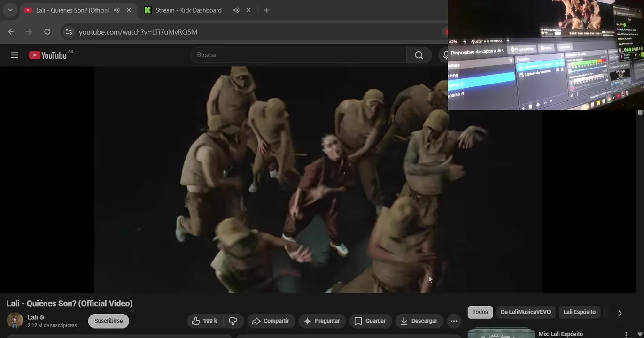Screen dimensions: 644x338
Task: Save the video with Guardar
Action: point(370,321)
